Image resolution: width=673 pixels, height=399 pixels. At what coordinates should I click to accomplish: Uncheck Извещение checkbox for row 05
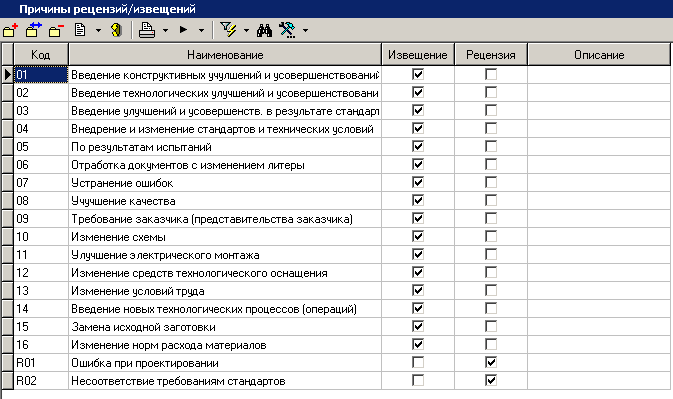point(418,146)
